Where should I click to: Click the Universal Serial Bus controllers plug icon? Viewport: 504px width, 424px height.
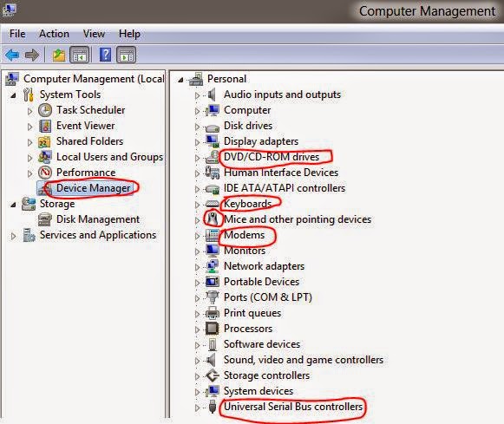click(x=213, y=407)
